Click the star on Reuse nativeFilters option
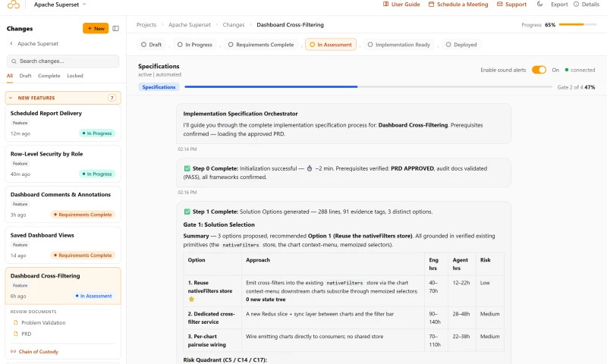Image resolution: width=607 pixels, height=364 pixels. (191, 299)
